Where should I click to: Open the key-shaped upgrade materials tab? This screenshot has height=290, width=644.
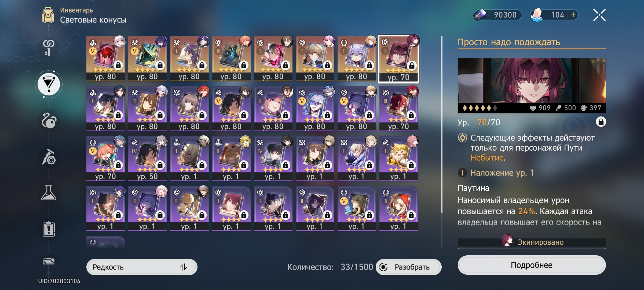(49, 48)
